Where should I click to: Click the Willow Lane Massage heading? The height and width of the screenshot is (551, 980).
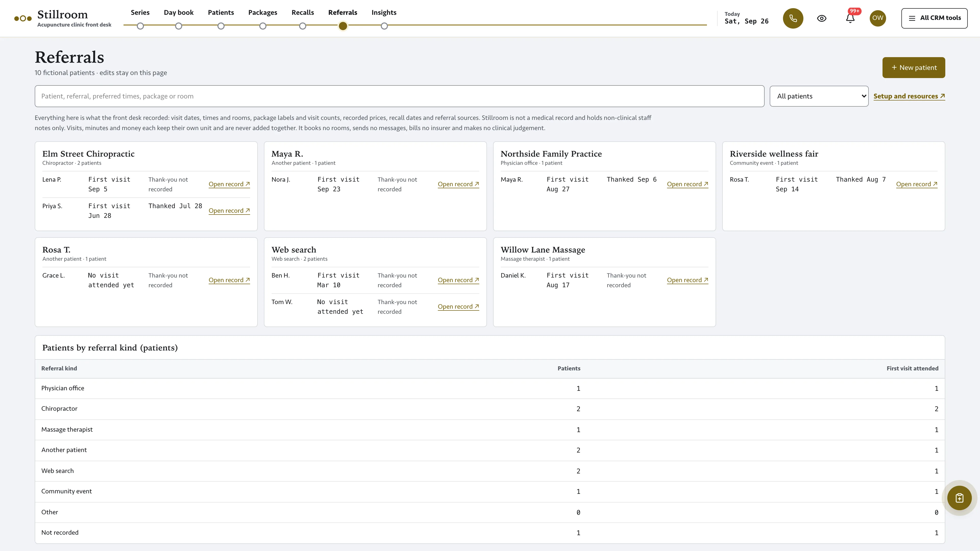543,250
